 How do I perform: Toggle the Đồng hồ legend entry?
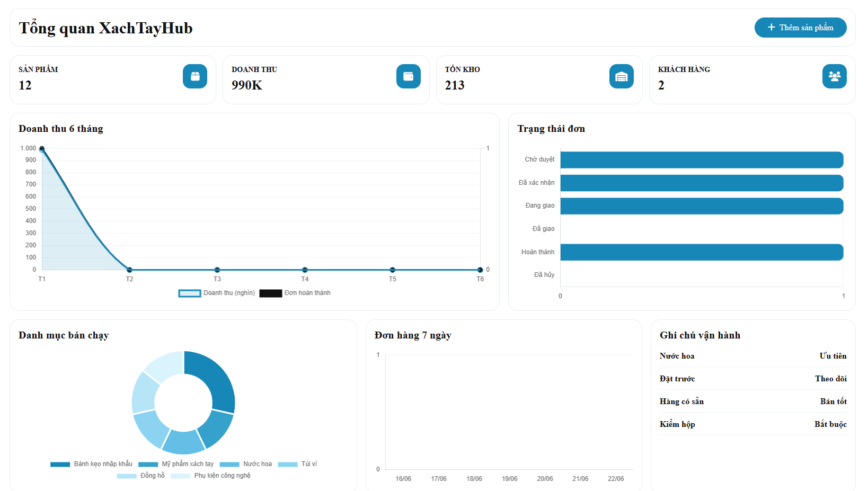click(141, 476)
